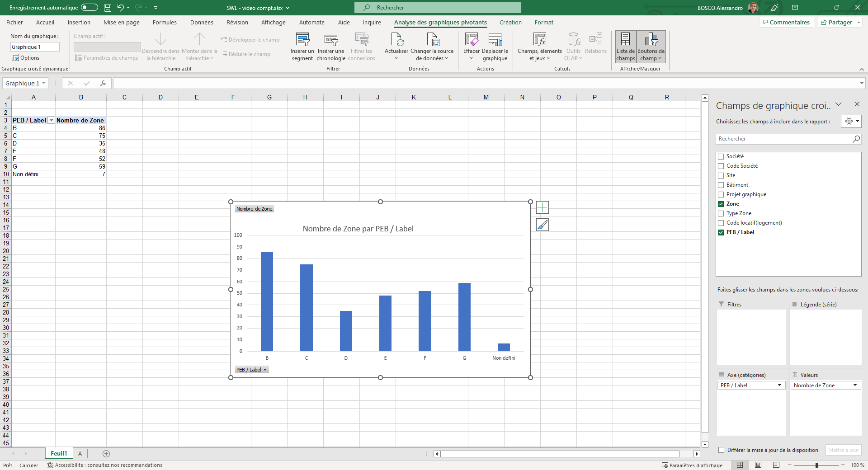
Task: Switch to the Création tab
Action: click(510, 22)
